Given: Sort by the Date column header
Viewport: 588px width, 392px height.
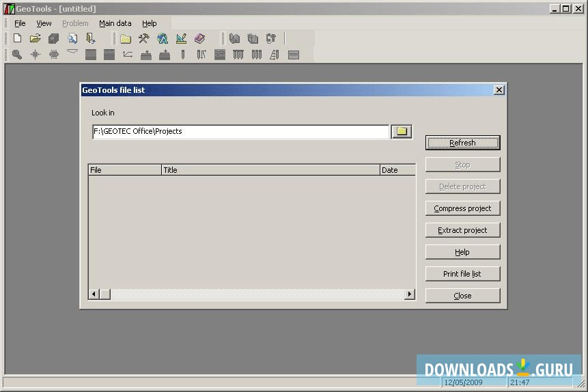Looking at the screenshot, I should pyautogui.click(x=397, y=170).
